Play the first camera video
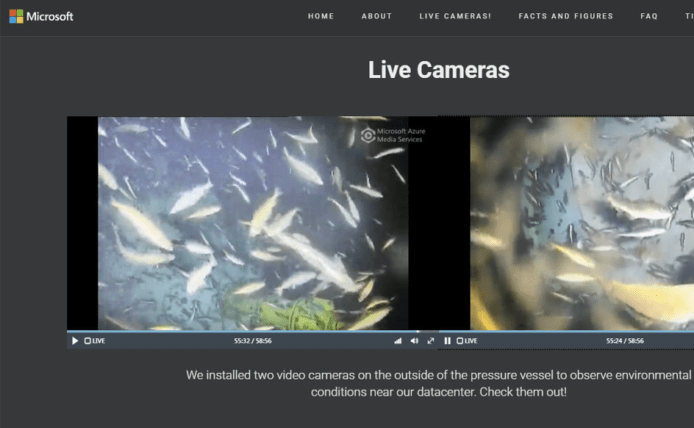Image resolution: width=694 pixels, height=428 pixels. [x=75, y=341]
